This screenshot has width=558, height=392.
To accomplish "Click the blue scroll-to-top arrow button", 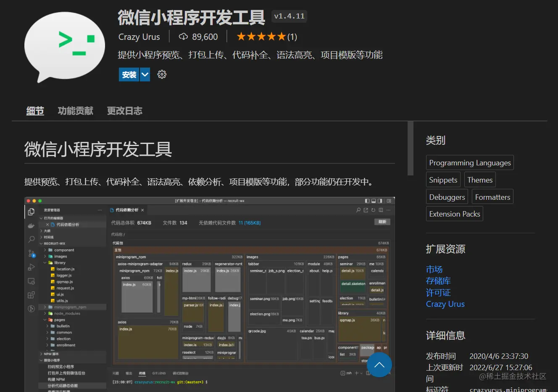I will pos(379,365).
